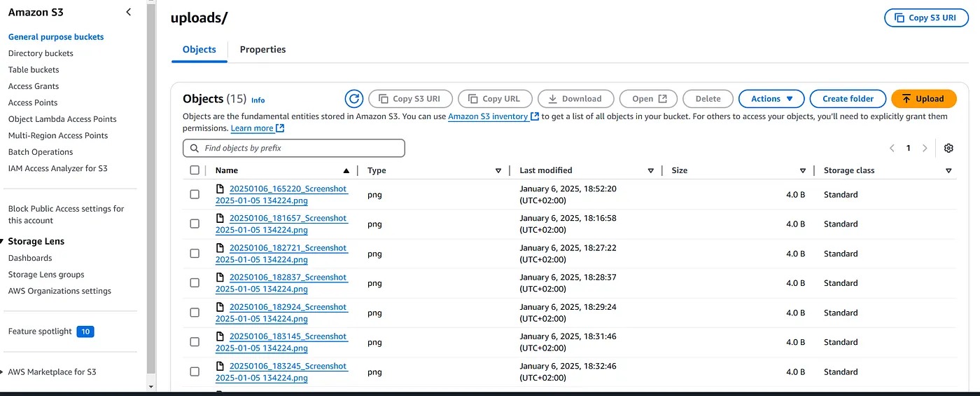Select all objects with header checkbox
Viewport: 980px width, 396px height.
click(195, 170)
